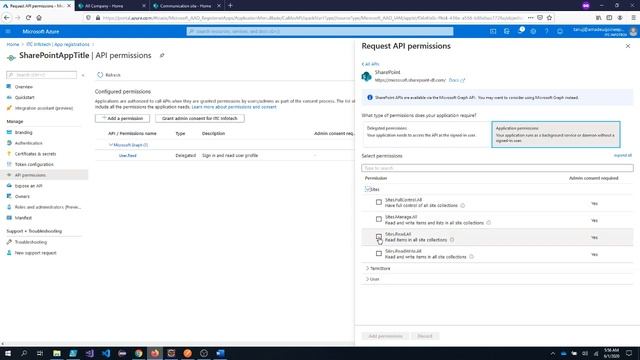Open Manifest in the left menu

point(23,218)
